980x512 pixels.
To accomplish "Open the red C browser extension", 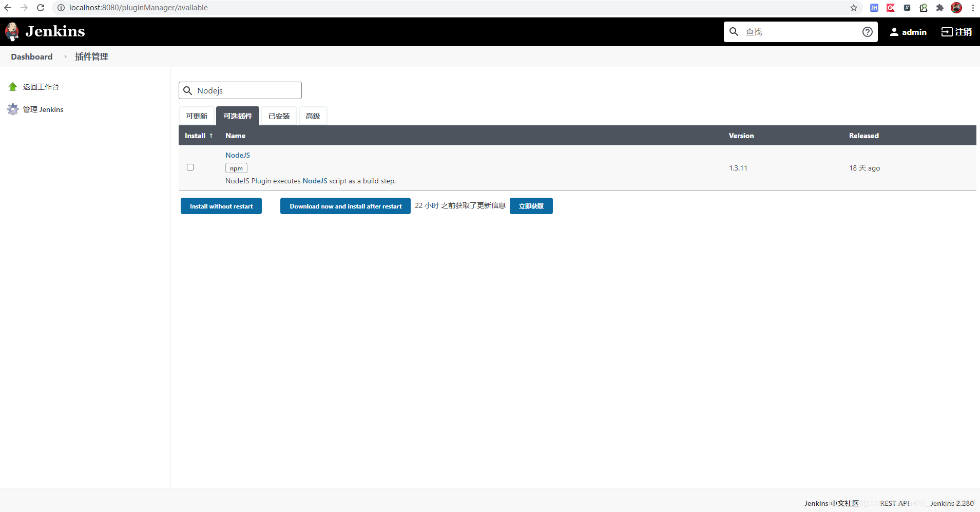I will point(891,8).
